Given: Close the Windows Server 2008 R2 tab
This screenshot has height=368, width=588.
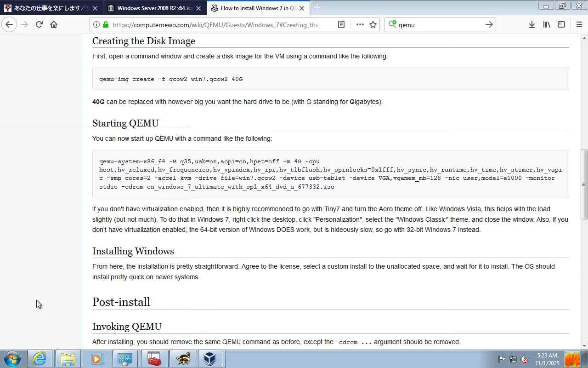Looking at the screenshot, I should point(198,8).
